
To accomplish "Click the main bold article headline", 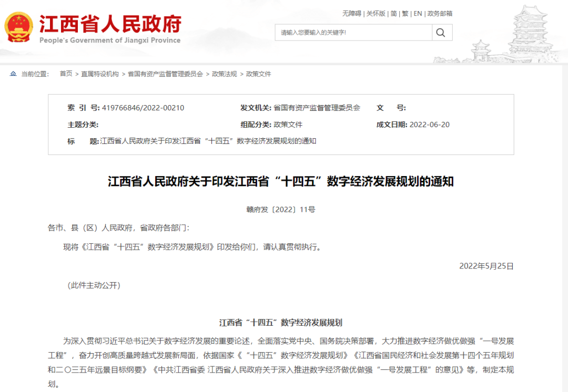I will coord(281,181).
